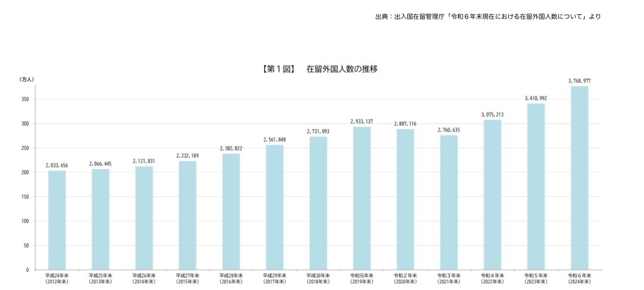Click the data label 2,887,116
The width and height of the screenshot is (644, 290).
405,124
